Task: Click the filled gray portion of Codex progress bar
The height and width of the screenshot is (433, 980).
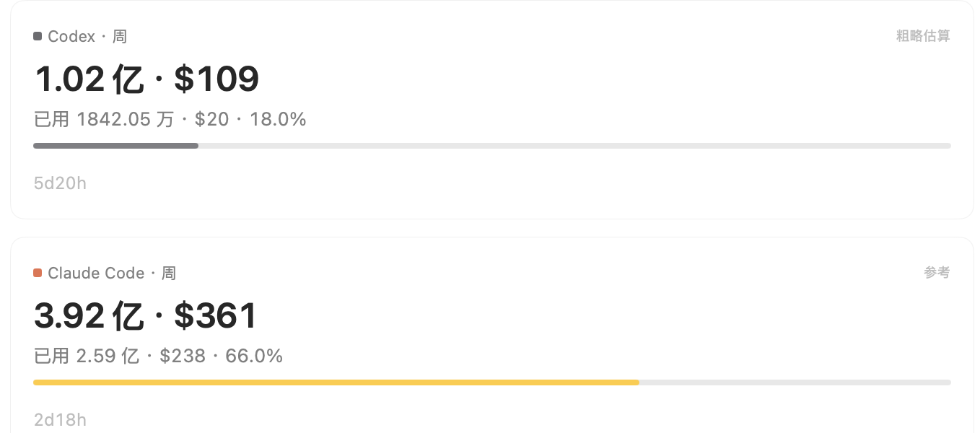Action: click(115, 146)
